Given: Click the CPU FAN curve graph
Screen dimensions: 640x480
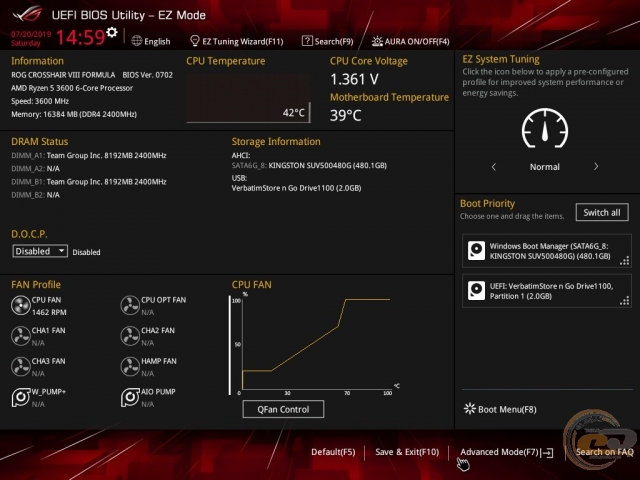Looking at the screenshot, I should coord(314,344).
